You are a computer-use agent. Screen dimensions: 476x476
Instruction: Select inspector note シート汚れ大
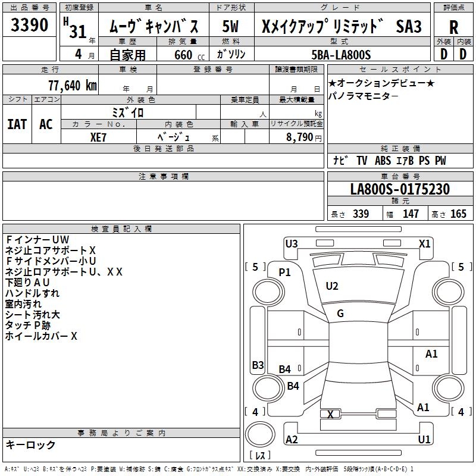(33, 315)
